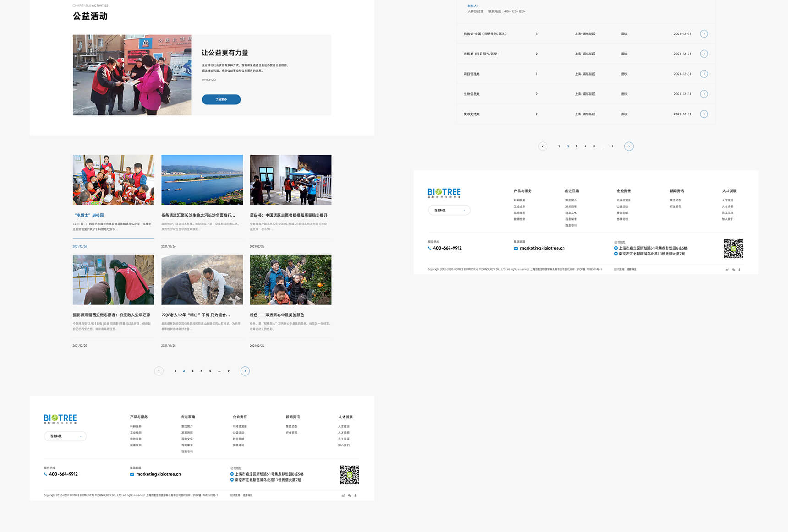
Task: Click phone icon in charity page footer
Action: tap(45, 474)
